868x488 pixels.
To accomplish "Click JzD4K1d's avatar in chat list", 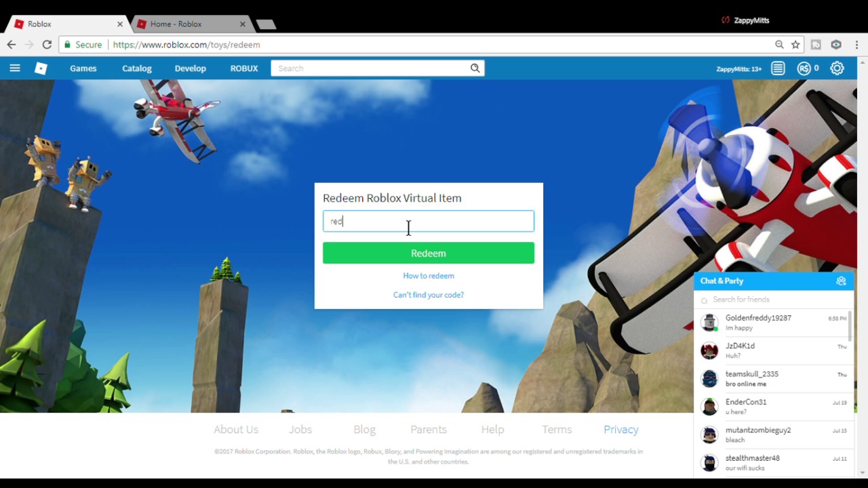I will click(x=709, y=350).
